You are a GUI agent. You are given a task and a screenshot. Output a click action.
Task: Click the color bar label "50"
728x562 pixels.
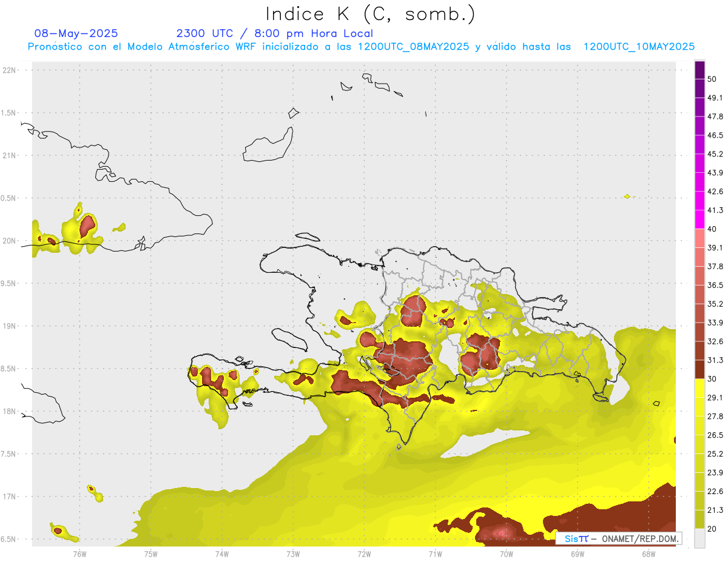click(x=712, y=79)
